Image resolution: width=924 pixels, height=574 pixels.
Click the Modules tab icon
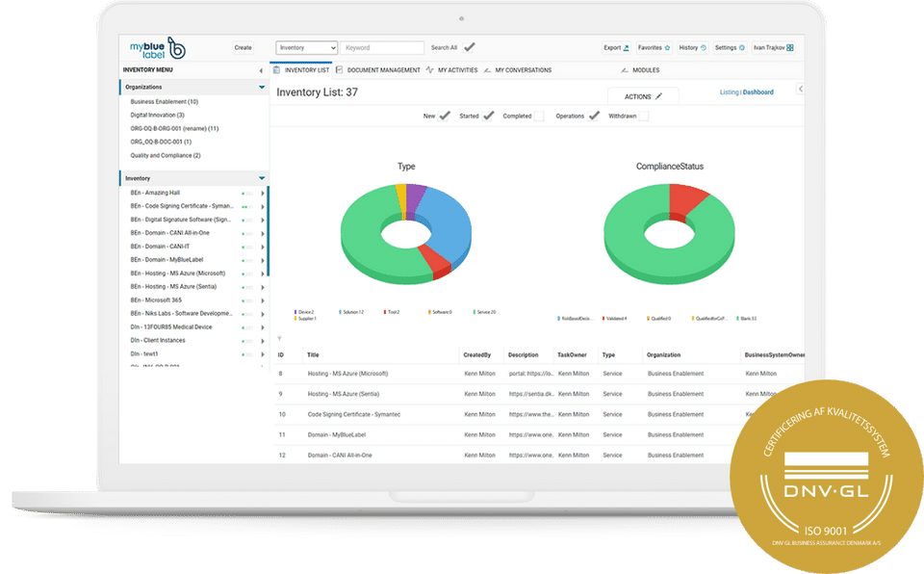624,70
